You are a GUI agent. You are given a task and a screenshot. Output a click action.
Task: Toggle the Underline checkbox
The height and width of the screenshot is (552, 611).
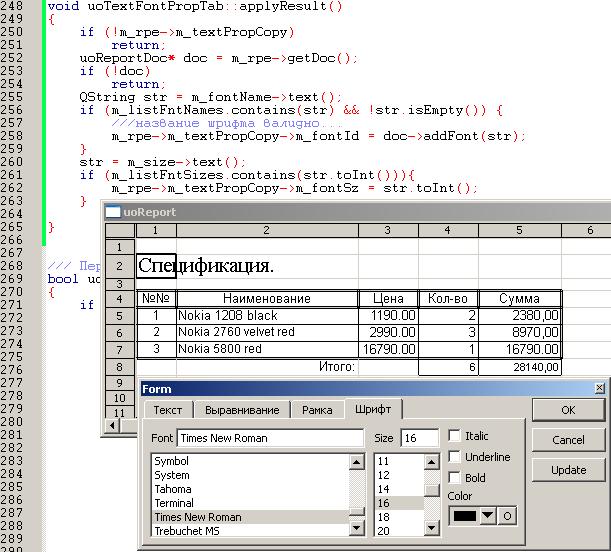pyautogui.click(x=455, y=457)
